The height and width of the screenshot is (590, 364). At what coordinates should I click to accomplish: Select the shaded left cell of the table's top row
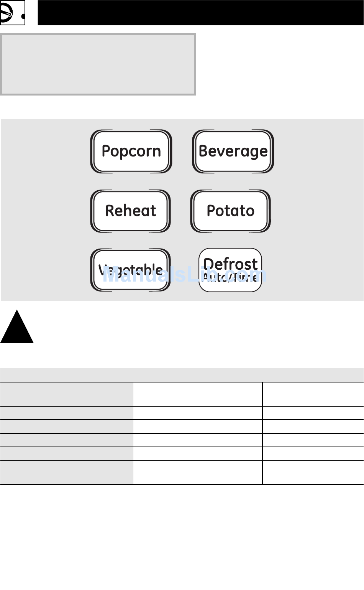click(x=67, y=394)
